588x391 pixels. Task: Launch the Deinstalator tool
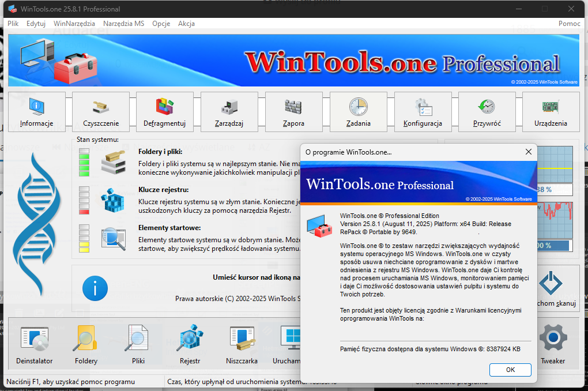click(x=35, y=344)
